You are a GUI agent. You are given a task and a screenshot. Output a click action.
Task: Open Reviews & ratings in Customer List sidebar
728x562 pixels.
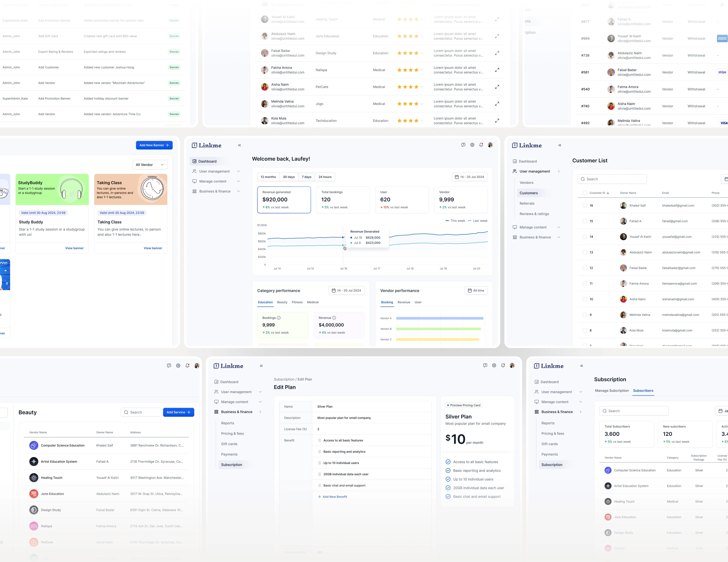(x=534, y=214)
